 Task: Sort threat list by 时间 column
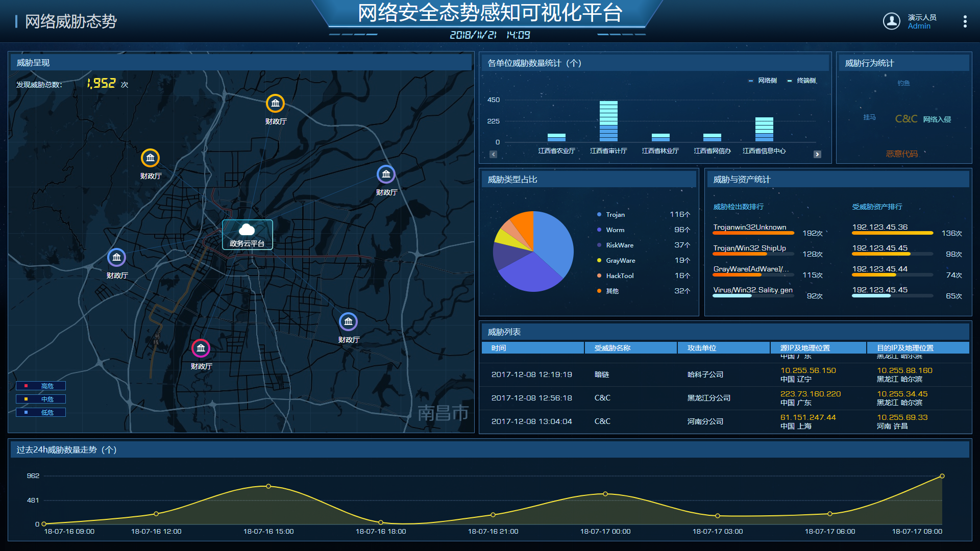click(533, 348)
